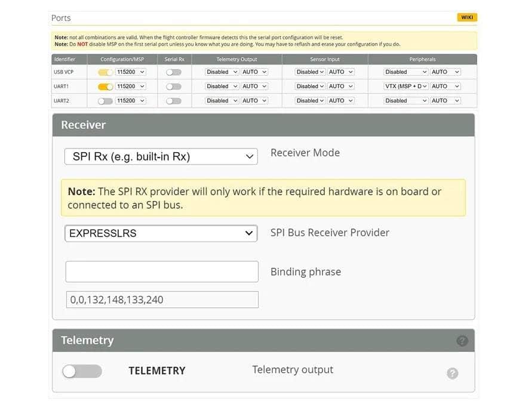Screen dimensions: 516x420
Task: Expand the SPI Bus Receiver Provider dropdown
Action: [x=161, y=233]
